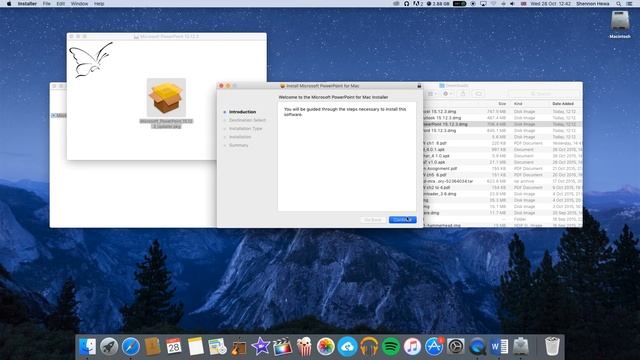Image resolution: width=640 pixels, height=360 pixels.
Task: Open Finder view options dropdown in toolbar
Action: coord(431,94)
